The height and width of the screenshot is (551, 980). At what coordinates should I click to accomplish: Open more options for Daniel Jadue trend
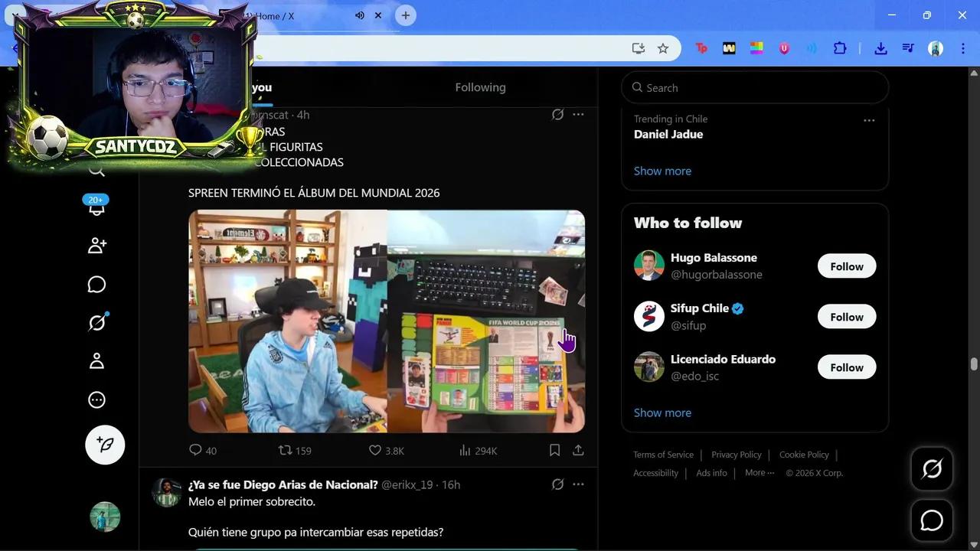(x=869, y=120)
